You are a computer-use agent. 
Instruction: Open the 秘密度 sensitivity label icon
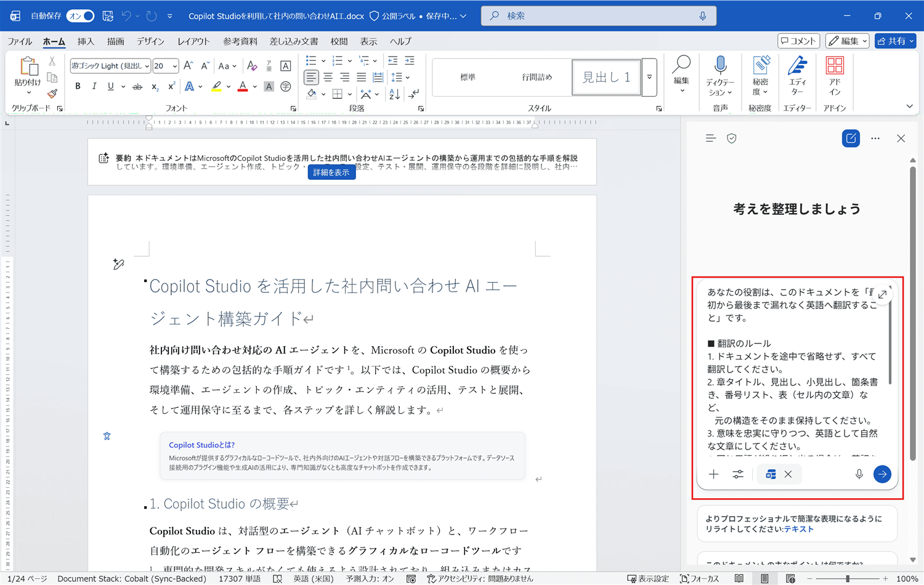click(x=761, y=65)
